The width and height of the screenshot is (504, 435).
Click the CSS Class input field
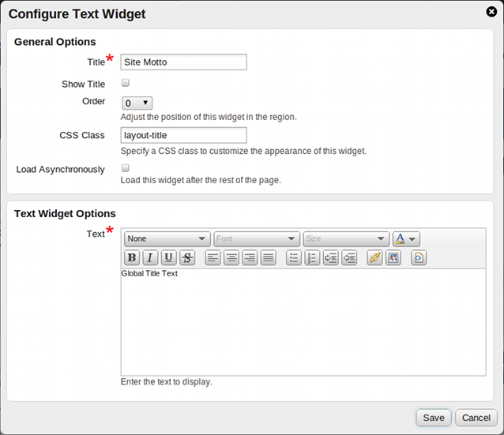click(x=183, y=135)
